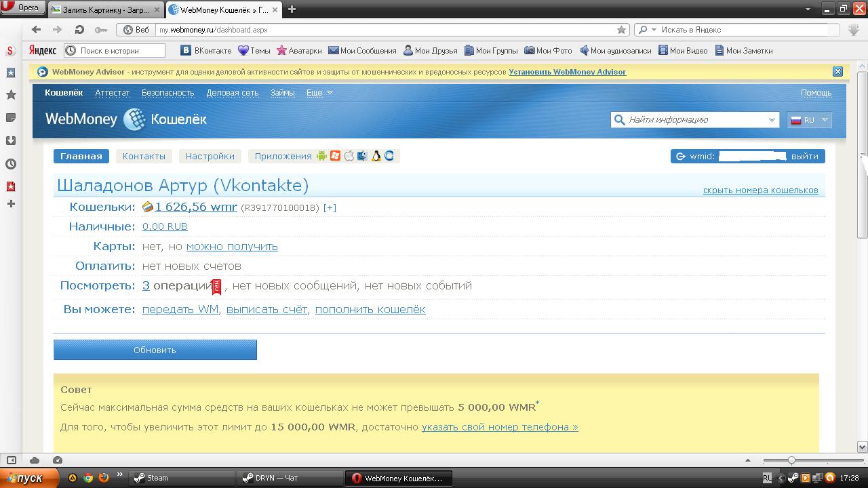
Task: Bookmark page with the address bar star
Action: [x=621, y=30]
